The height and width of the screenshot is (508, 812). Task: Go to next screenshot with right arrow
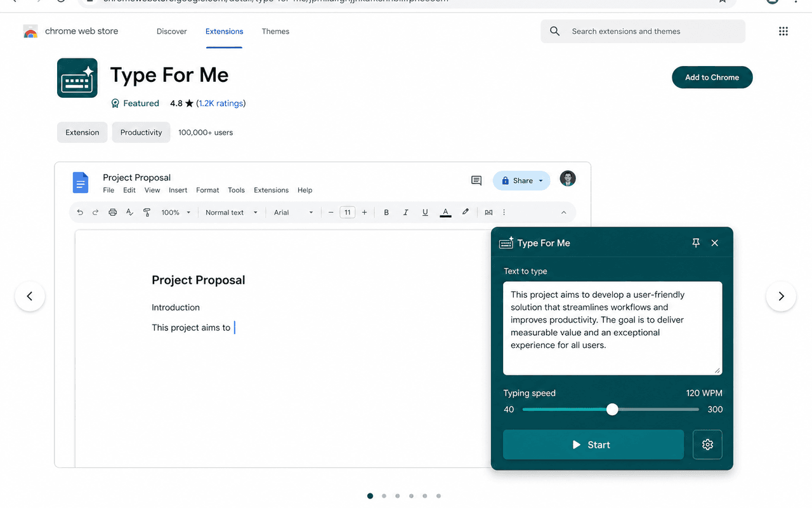point(781,296)
